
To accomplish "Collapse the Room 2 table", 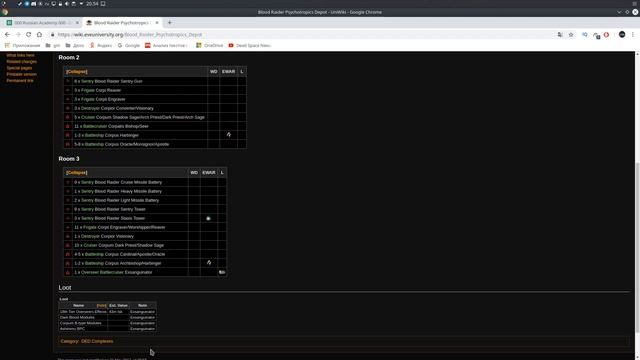I will (76, 71).
